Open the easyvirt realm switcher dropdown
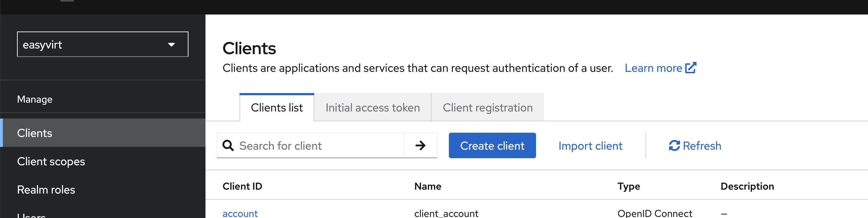This screenshot has height=218, width=868. pos(103,45)
